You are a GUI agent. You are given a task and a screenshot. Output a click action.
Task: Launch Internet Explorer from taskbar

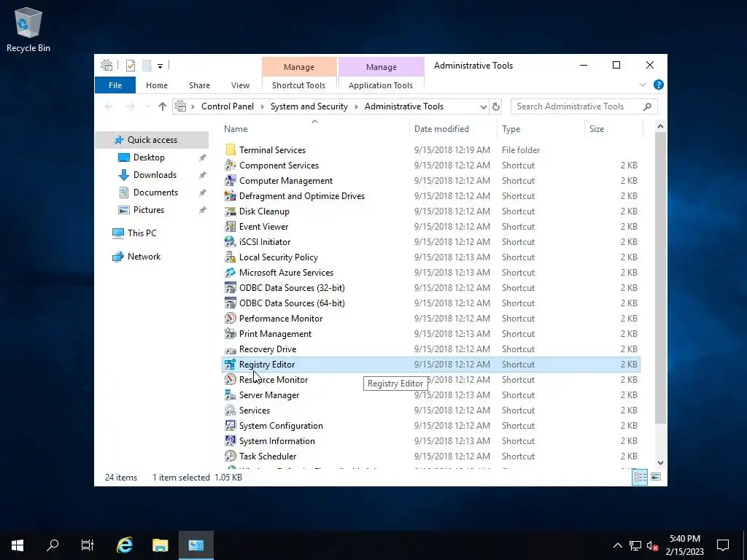(124, 545)
